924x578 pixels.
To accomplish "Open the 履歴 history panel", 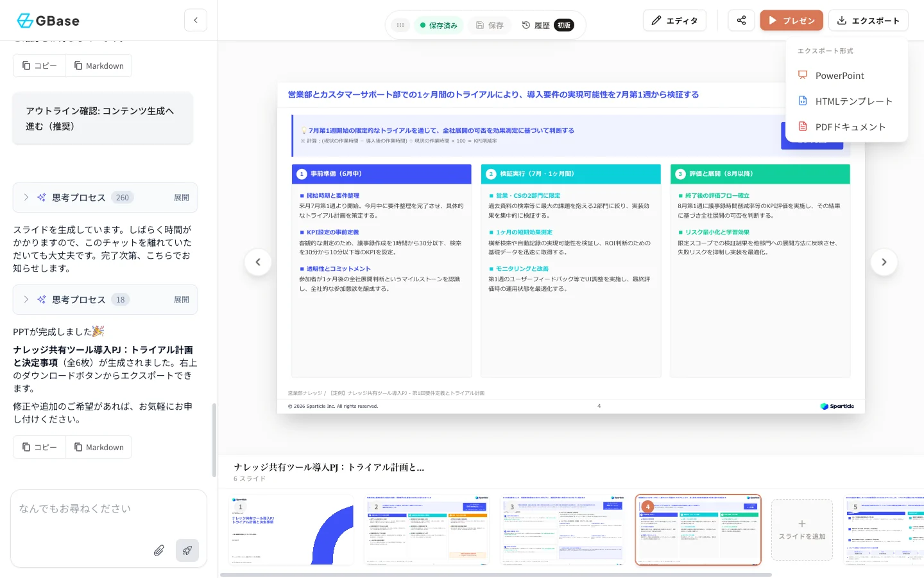I will [x=536, y=25].
